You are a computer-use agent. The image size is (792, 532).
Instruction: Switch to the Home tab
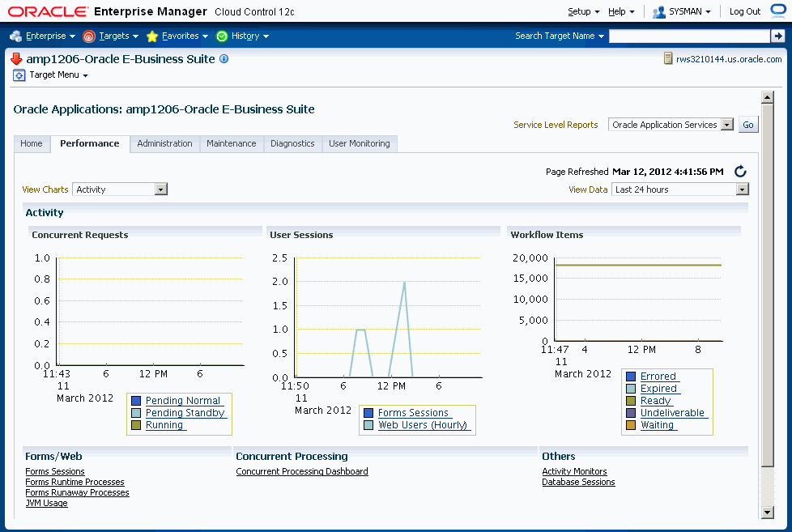32,143
